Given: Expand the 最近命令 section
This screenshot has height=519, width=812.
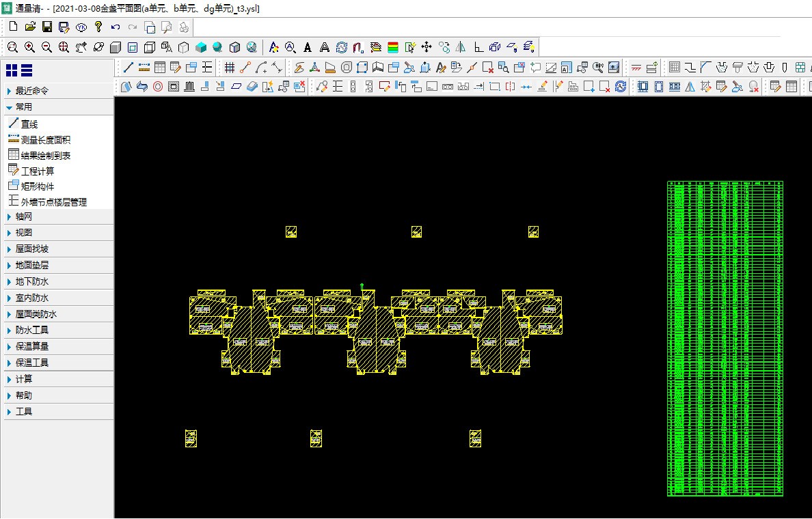Looking at the screenshot, I should pos(31,91).
